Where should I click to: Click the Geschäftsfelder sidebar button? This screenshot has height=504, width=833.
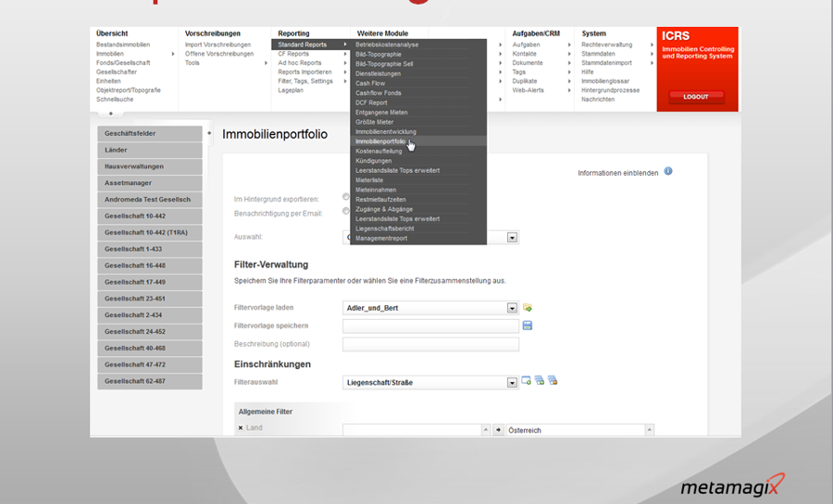pos(150,134)
